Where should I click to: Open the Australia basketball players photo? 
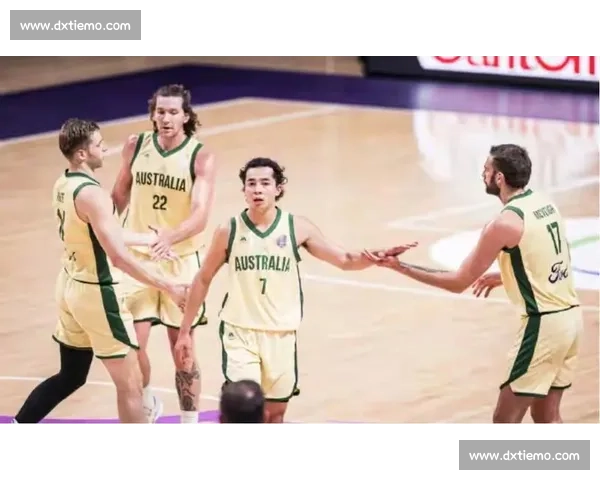tap(300, 240)
